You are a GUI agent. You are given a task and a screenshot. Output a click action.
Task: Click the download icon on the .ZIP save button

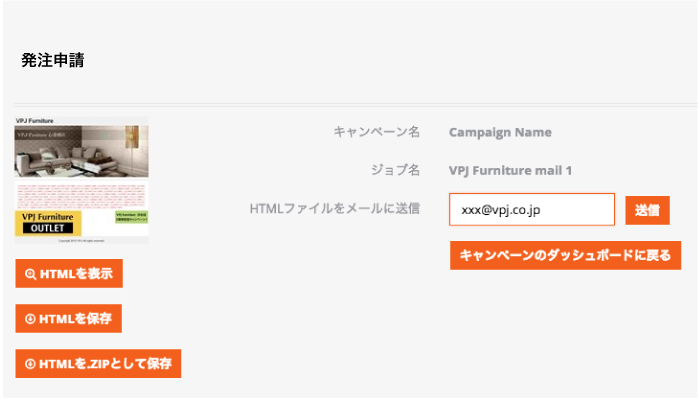[x=30, y=364]
